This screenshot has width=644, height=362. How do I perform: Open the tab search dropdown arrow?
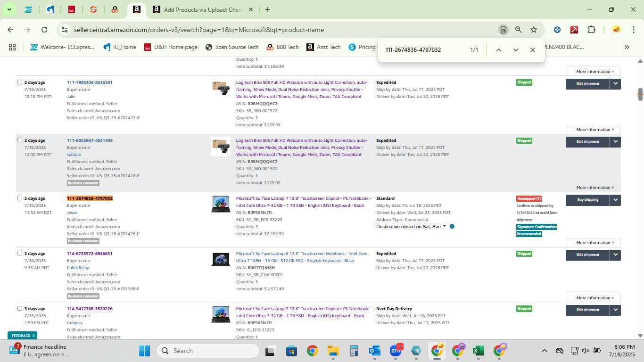pyautogui.click(x=9, y=9)
